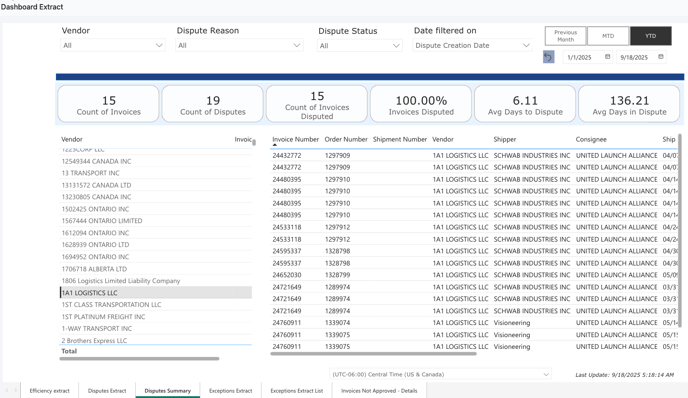Open calendar picker for start date 1/1/2025

[608, 57]
